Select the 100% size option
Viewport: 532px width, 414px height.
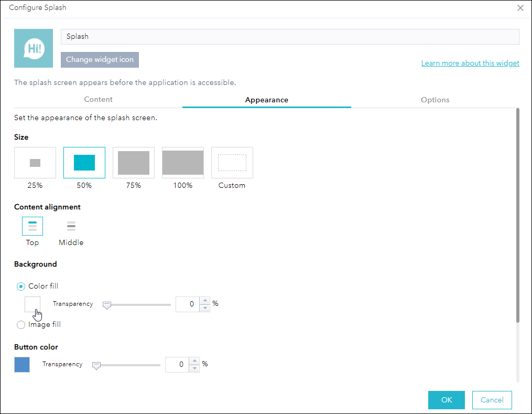(x=183, y=163)
